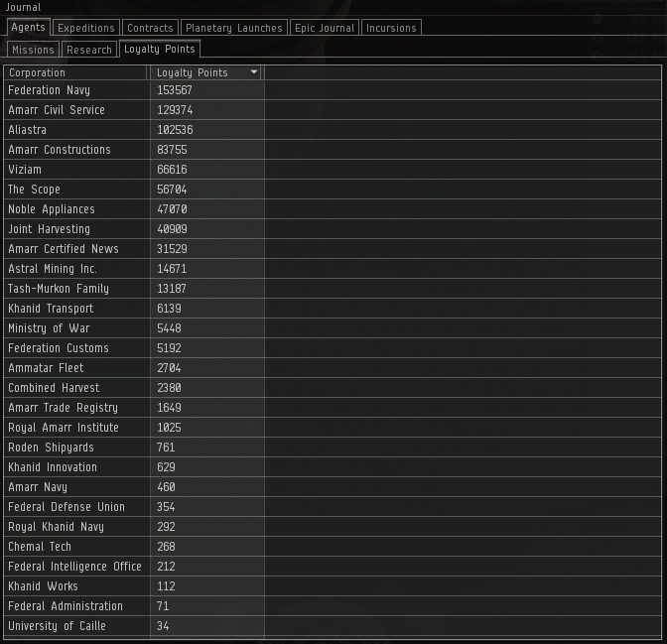Image resolution: width=667 pixels, height=644 pixels.
Task: Select the Khanid Transport row
Action: click(333, 309)
